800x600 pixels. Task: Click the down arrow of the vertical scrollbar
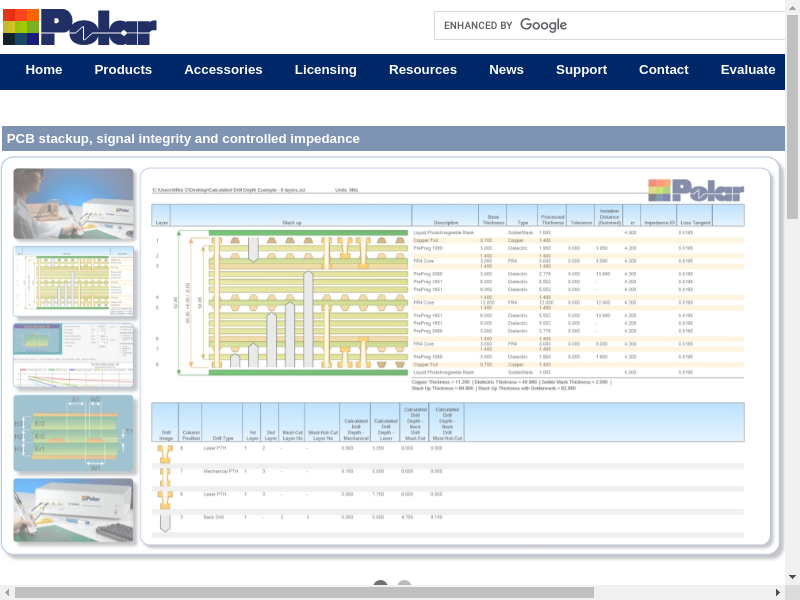coord(793,577)
